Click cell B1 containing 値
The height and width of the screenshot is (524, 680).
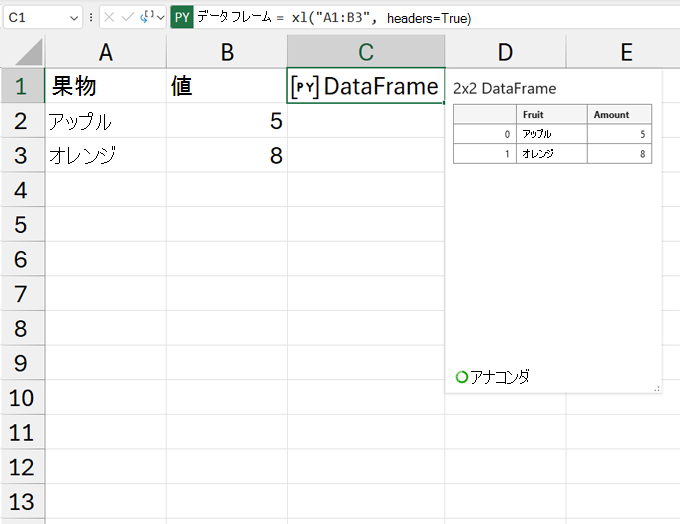[x=227, y=86]
